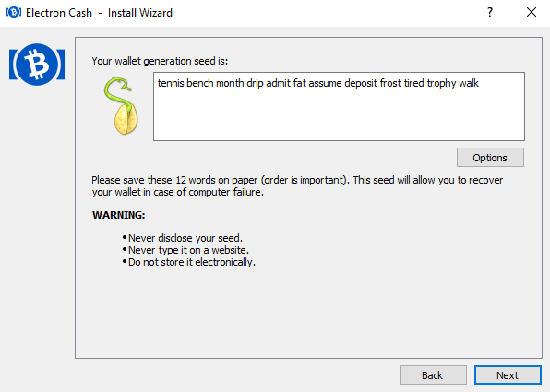Image resolution: width=550 pixels, height=392 pixels.
Task: Close the Install Wizard window
Action: coord(532,13)
